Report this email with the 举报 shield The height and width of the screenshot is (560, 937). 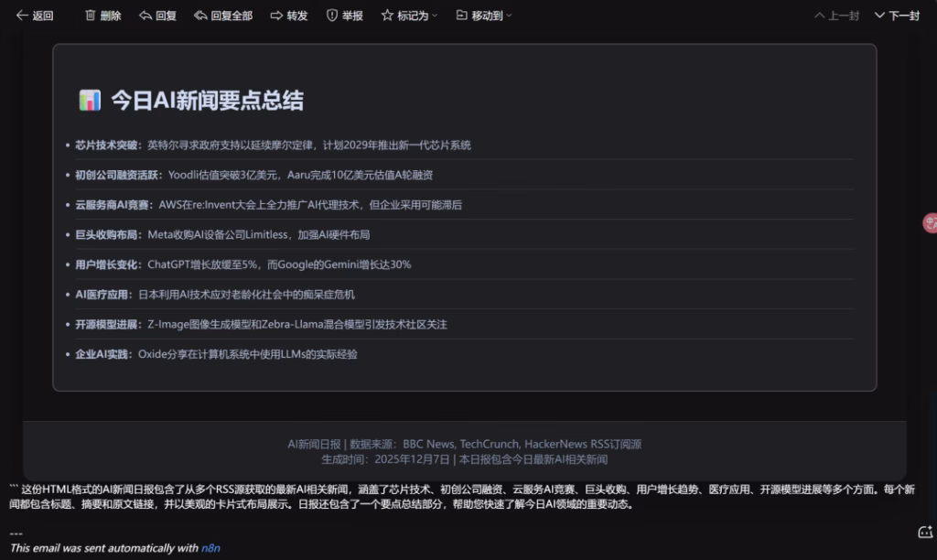click(x=332, y=16)
